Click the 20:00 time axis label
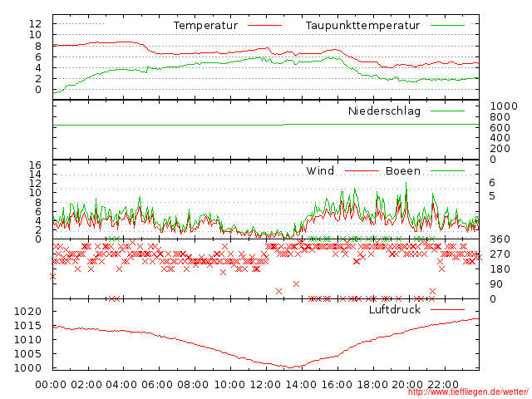Screen dimensions: 532x399 tap(407, 385)
